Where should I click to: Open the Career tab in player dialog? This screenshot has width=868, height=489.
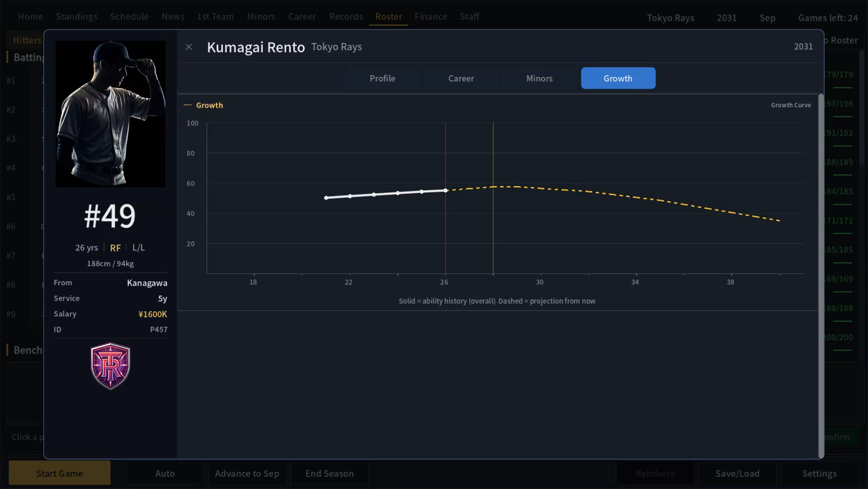pos(461,78)
